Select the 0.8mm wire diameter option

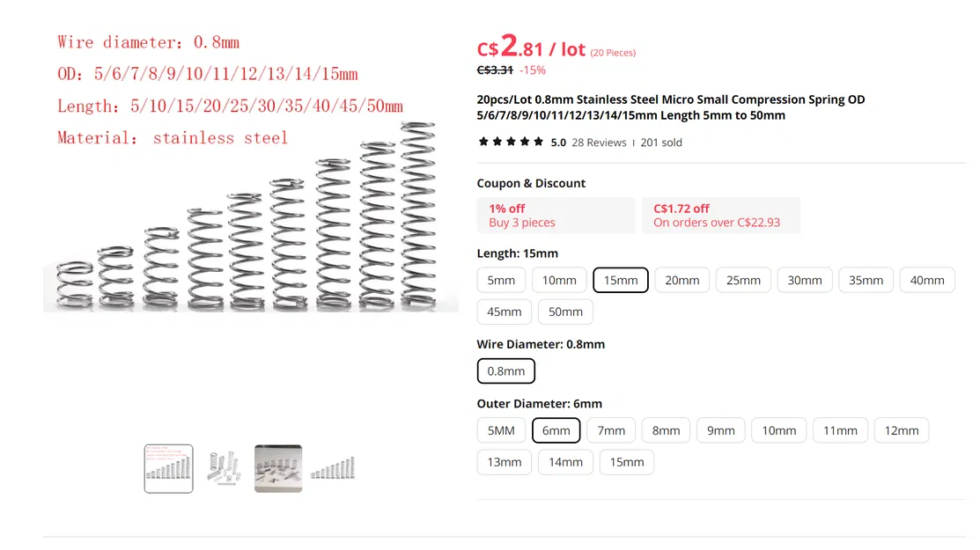pos(506,371)
